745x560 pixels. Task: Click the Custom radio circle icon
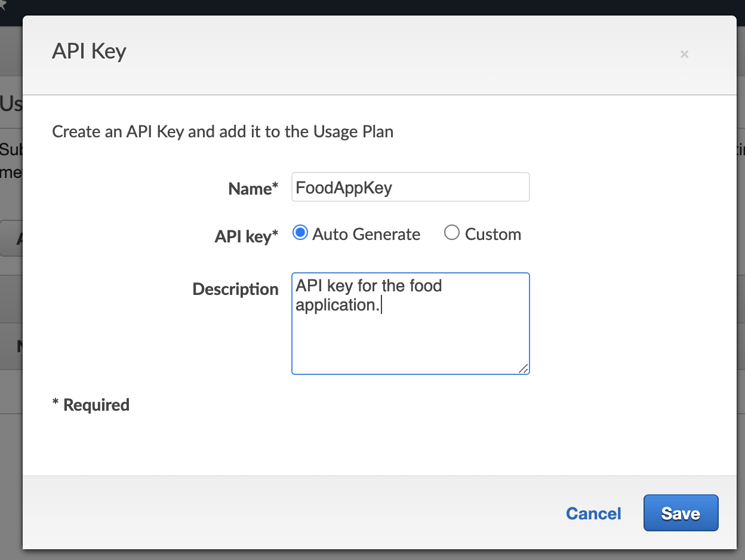tap(452, 232)
